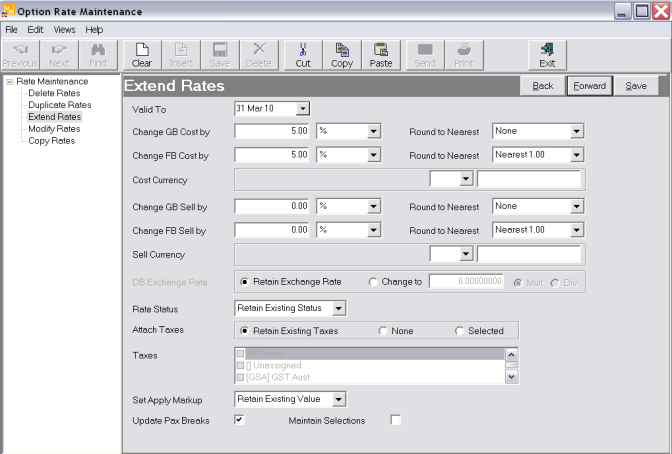The height and width of the screenshot is (454, 672).
Task: Check the [GSA] GST Aust checkbox
Action: click(x=240, y=377)
